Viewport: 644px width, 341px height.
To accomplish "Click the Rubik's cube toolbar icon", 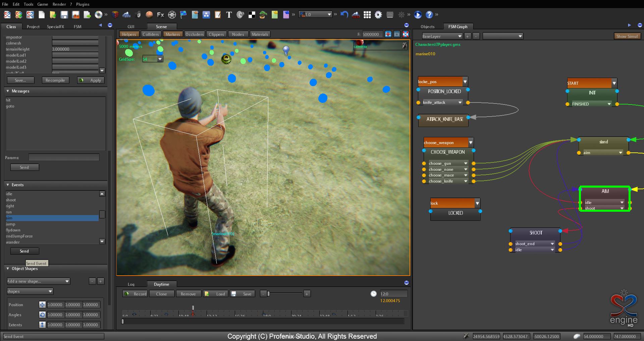I will click(115, 15).
